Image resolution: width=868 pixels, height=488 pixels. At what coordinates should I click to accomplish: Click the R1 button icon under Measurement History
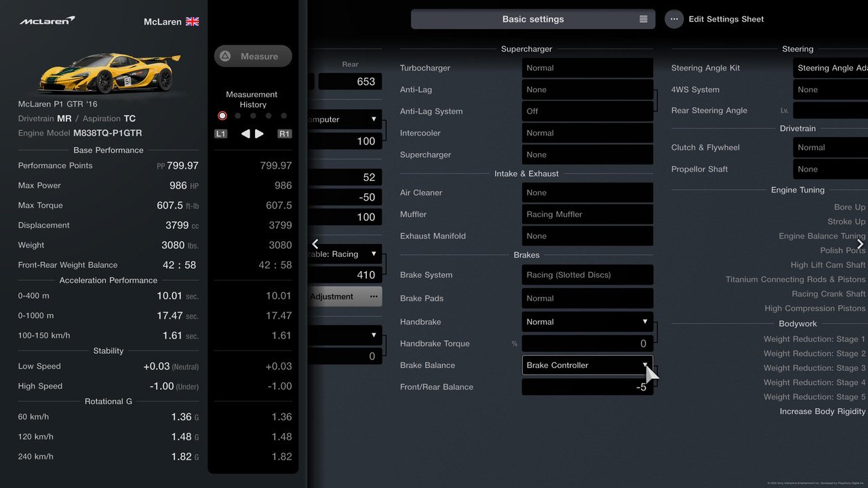[x=285, y=134]
